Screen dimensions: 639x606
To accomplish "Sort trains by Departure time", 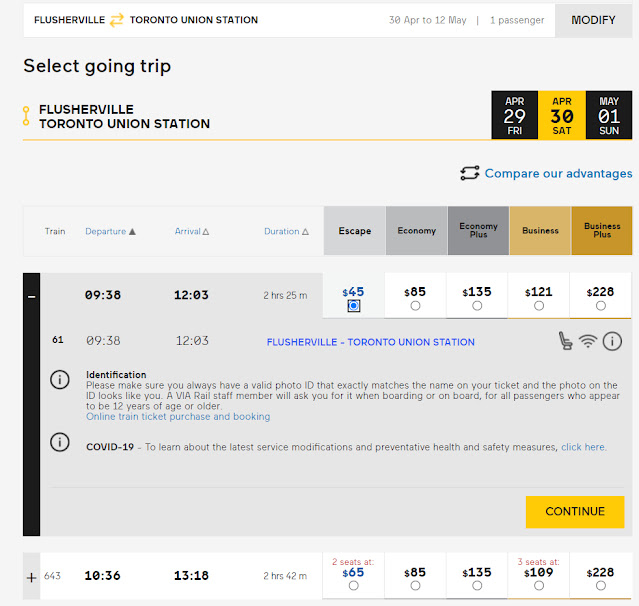I will tap(110, 231).
